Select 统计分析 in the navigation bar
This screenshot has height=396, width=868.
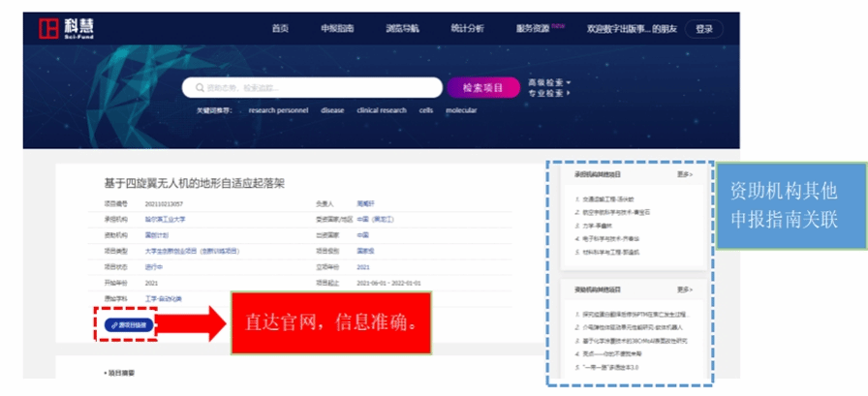click(467, 29)
